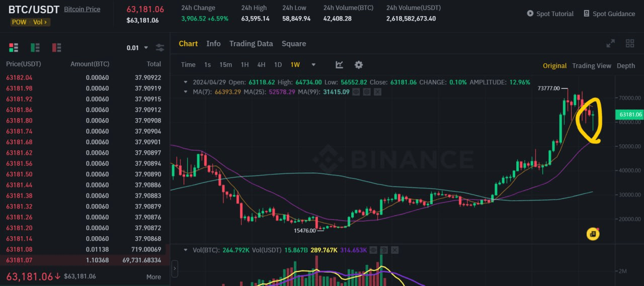Open the Bitcoin Price link
This screenshot has height=286, width=644.
pyautogui.click(x=82, y=9)
